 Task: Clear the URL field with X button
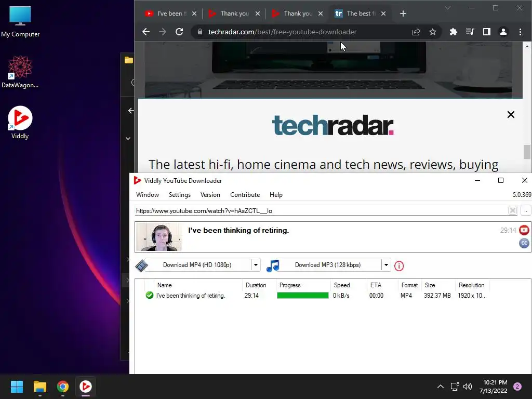pyautogui.click(x=512, y=210)
